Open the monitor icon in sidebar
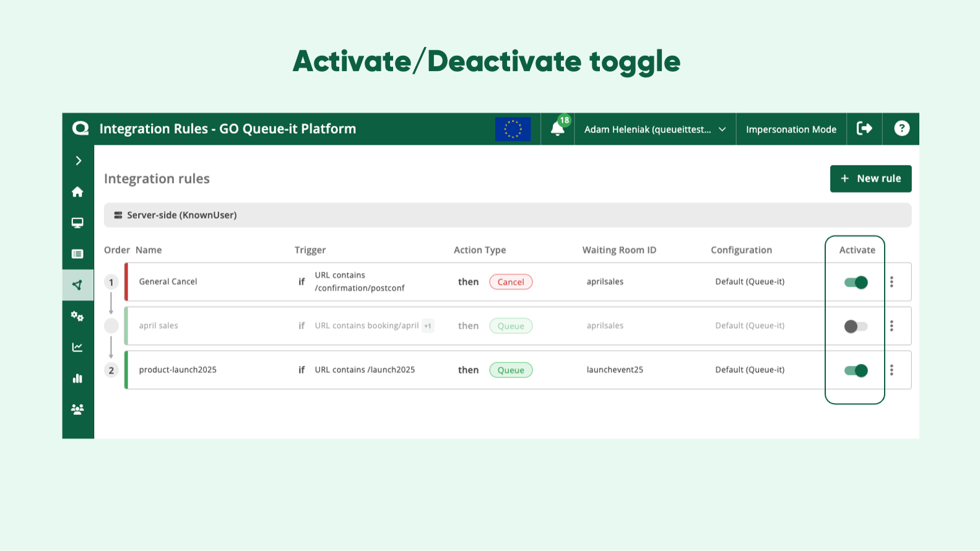The height and width of the screenshot is (551, 980). pyautogui.click(x=77, y=223)
